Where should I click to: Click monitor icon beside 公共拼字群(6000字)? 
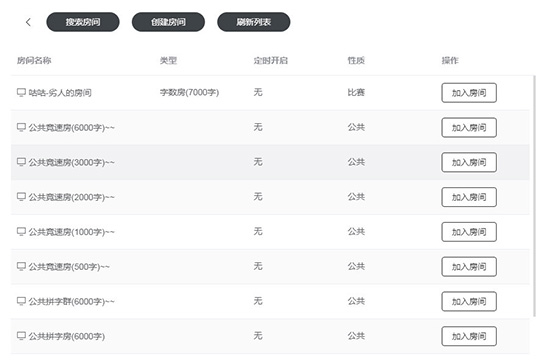pos(21,301)
